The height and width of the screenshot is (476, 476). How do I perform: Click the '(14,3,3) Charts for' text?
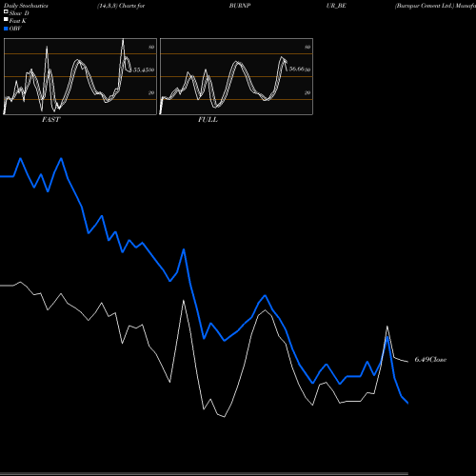click(121, 6)
